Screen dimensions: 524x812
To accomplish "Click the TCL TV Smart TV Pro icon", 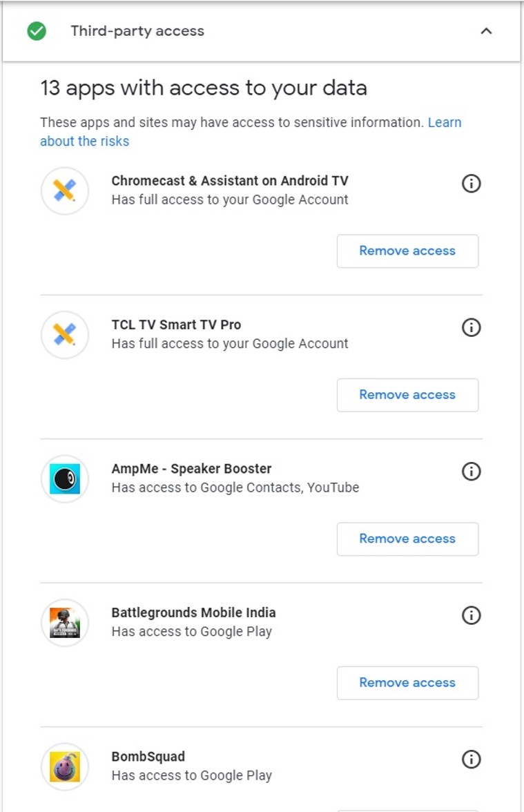I will pyautogui.click(x=65, y=335).
